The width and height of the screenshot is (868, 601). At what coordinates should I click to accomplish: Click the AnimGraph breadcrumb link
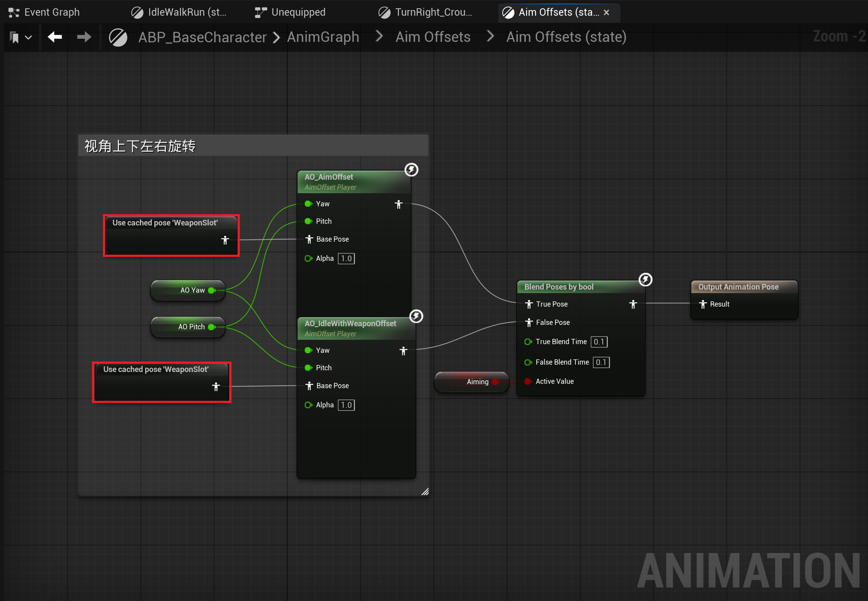[323, 37]
